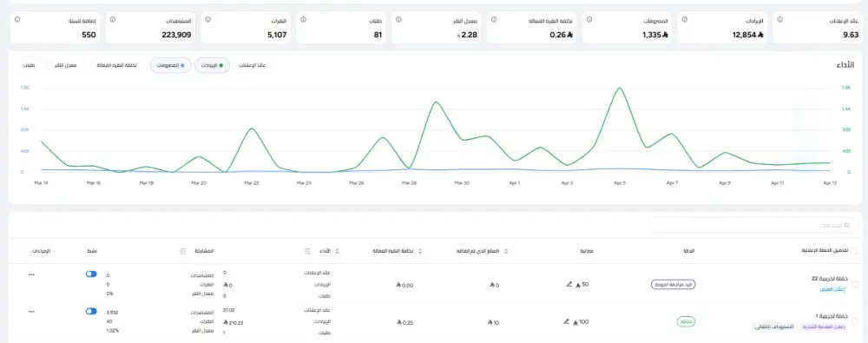Viewport: 868px width, 343px height.
Task: Open campaign حملة تجريبية 22
Action: [x=829, y=279]
